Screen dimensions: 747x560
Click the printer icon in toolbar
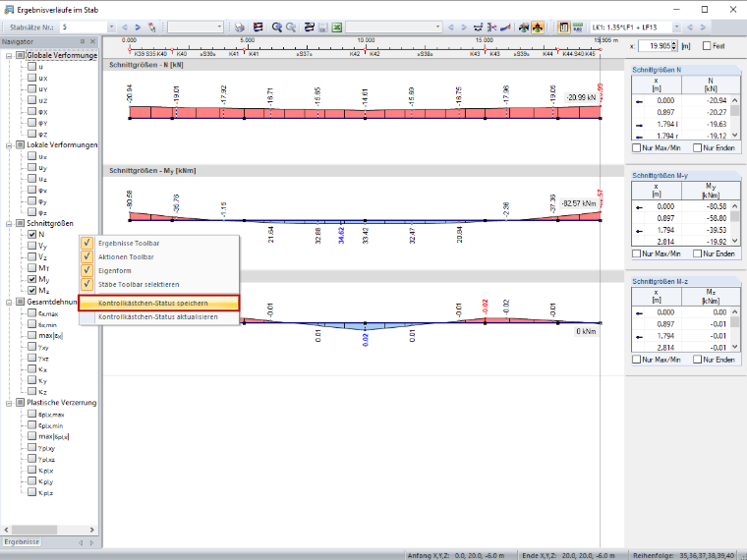pyautogui.click(x=240, y=28)
